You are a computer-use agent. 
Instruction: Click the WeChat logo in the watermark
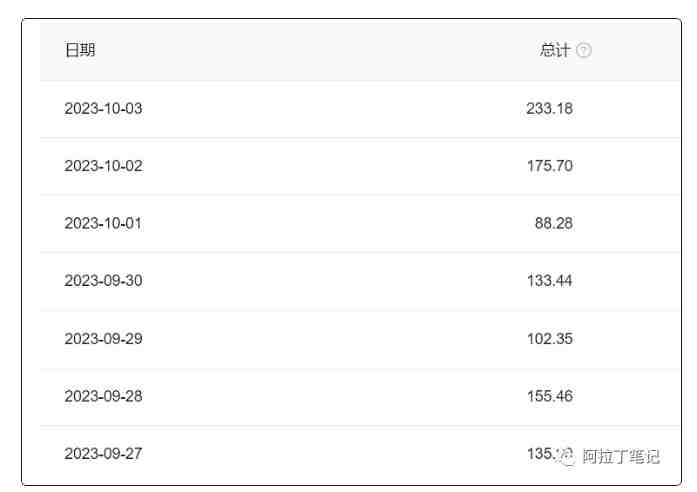point(567,456)
